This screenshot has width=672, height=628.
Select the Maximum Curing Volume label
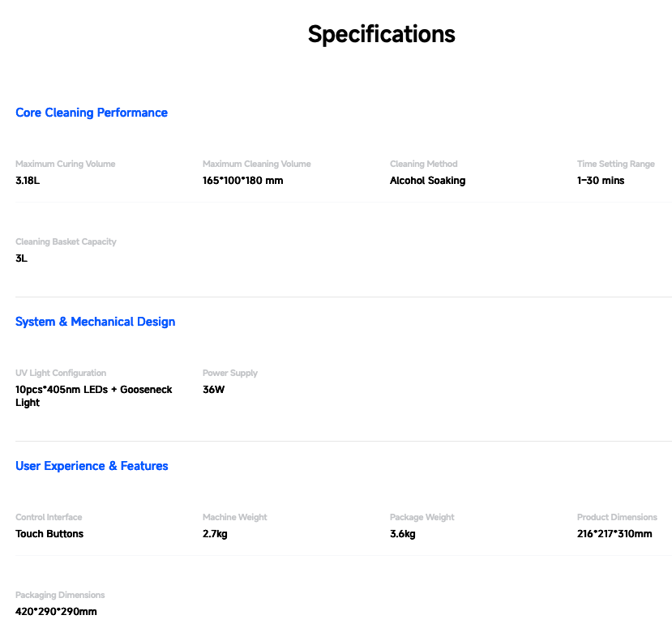66,164
